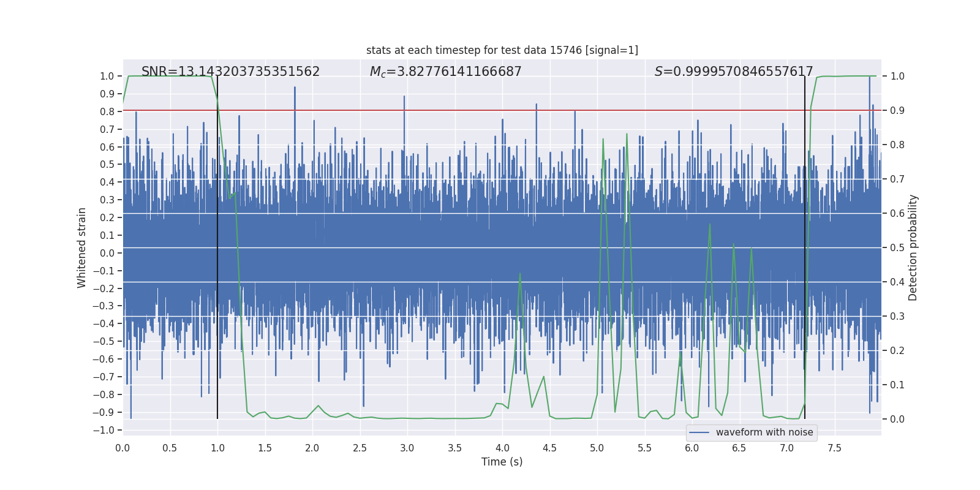Click the x-axis tick label 4.0
Viewport: 980px width, 490px height.
tap(502, 448)
